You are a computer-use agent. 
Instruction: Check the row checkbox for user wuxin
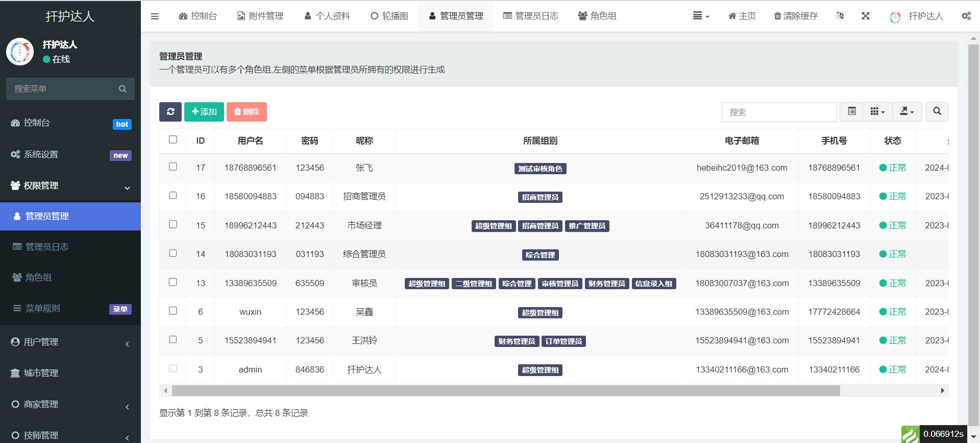pyautogui.click(x=173, y=311)
